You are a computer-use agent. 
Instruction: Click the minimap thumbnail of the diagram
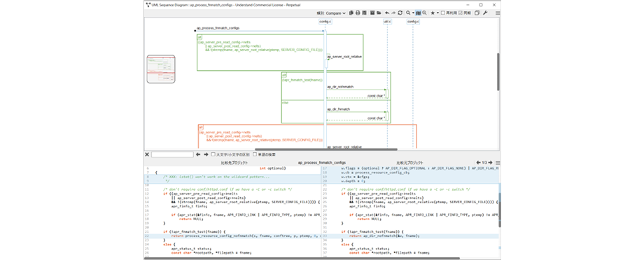(161, 69)
